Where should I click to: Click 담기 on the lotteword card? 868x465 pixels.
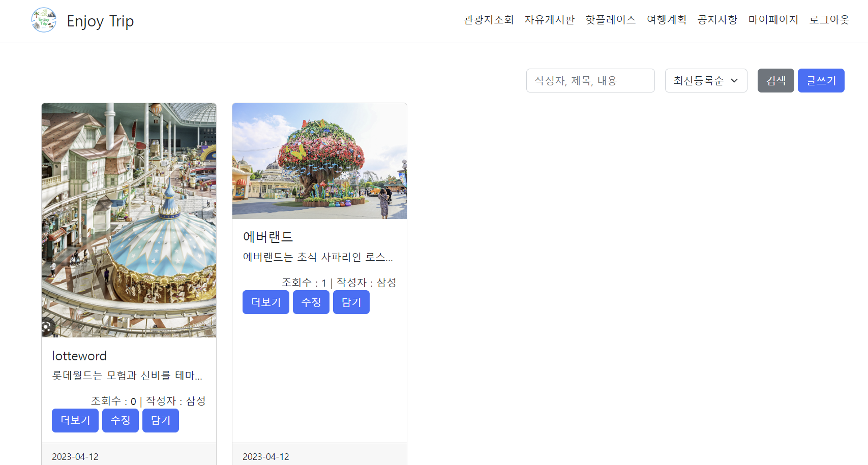coord(161,420)
